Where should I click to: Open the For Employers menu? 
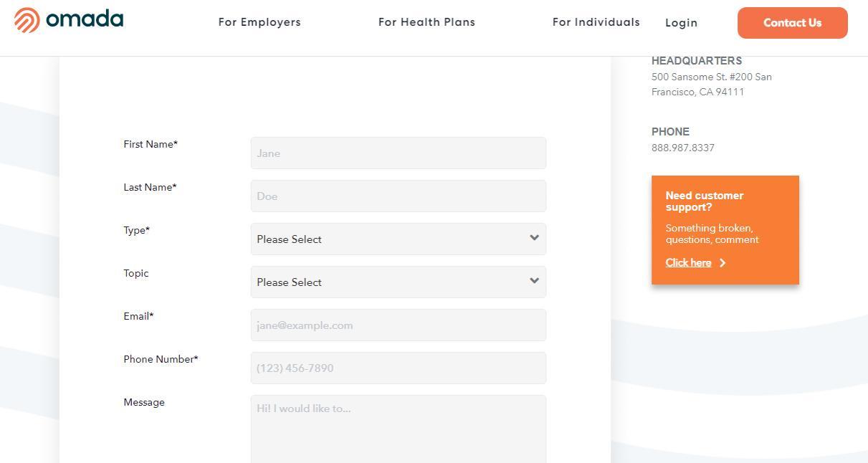(x=259, y=22)
